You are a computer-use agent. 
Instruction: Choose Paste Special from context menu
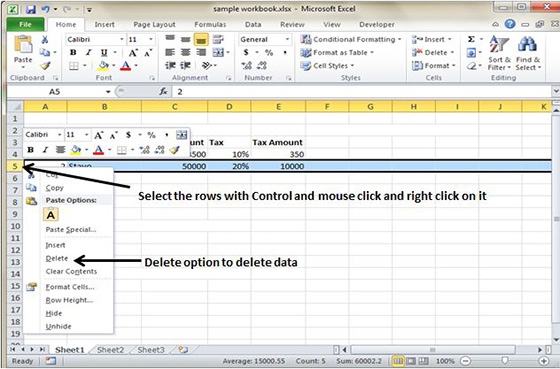tap(71, 230)
